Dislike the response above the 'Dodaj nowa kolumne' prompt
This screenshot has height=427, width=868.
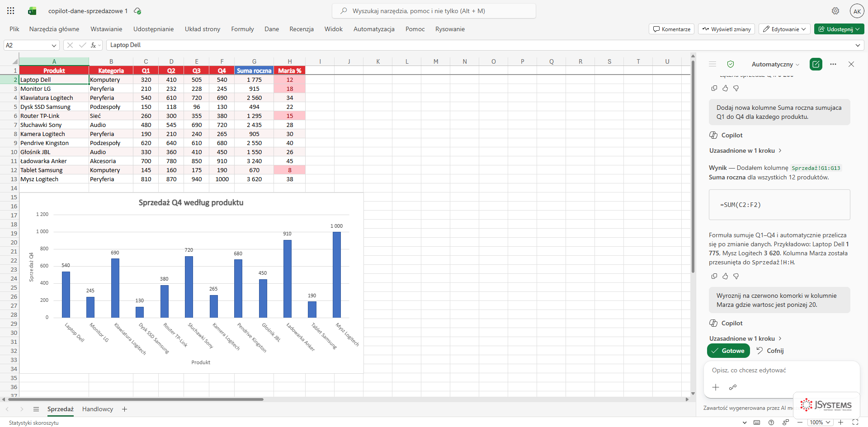click(x=736, y=88)
